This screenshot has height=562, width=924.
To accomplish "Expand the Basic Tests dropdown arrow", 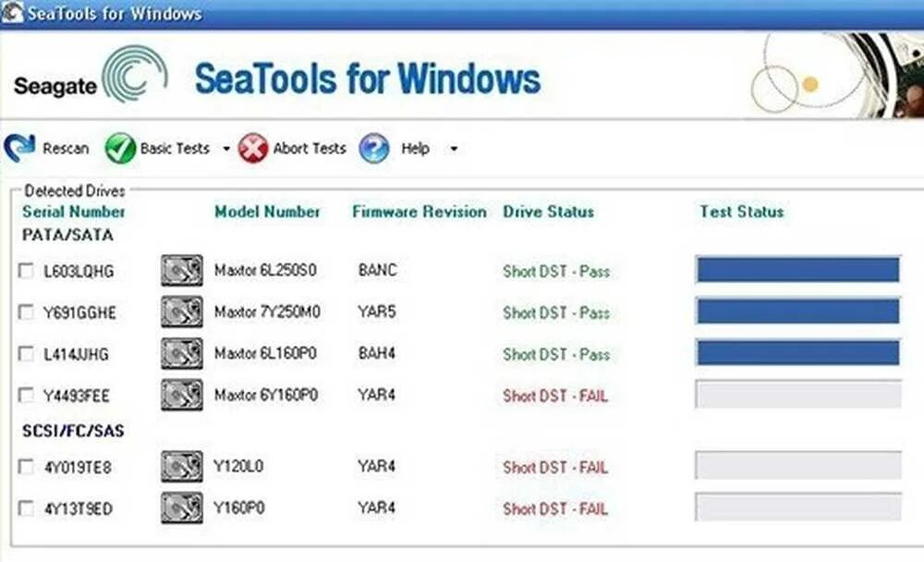I will click(226, 149).
